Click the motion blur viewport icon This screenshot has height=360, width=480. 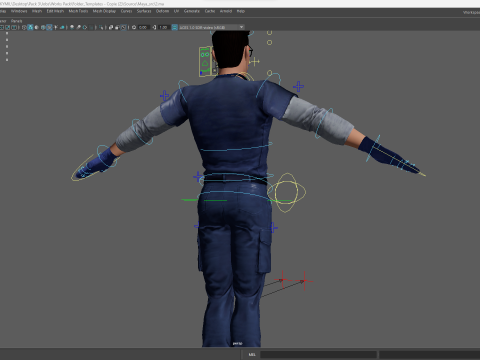coord(78,27)
